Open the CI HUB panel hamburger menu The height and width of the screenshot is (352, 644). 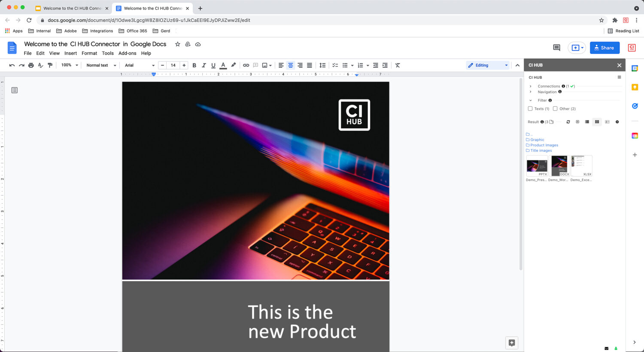(619, 77)
